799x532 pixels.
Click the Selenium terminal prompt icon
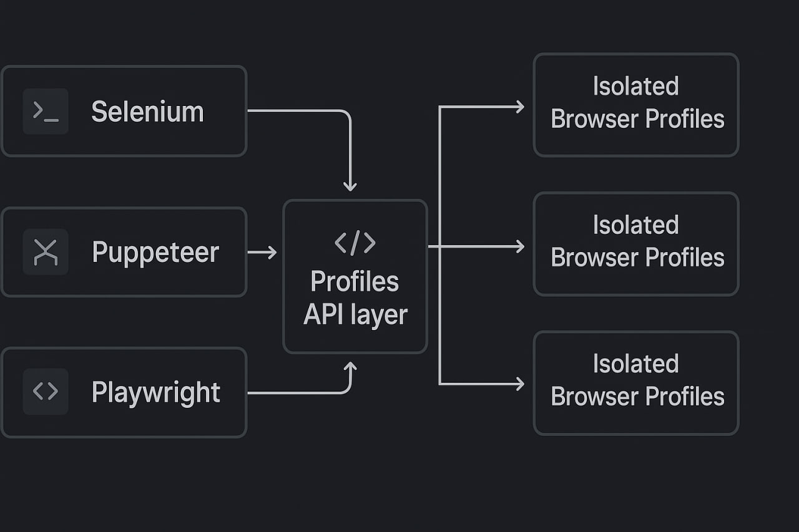[46, 112]
